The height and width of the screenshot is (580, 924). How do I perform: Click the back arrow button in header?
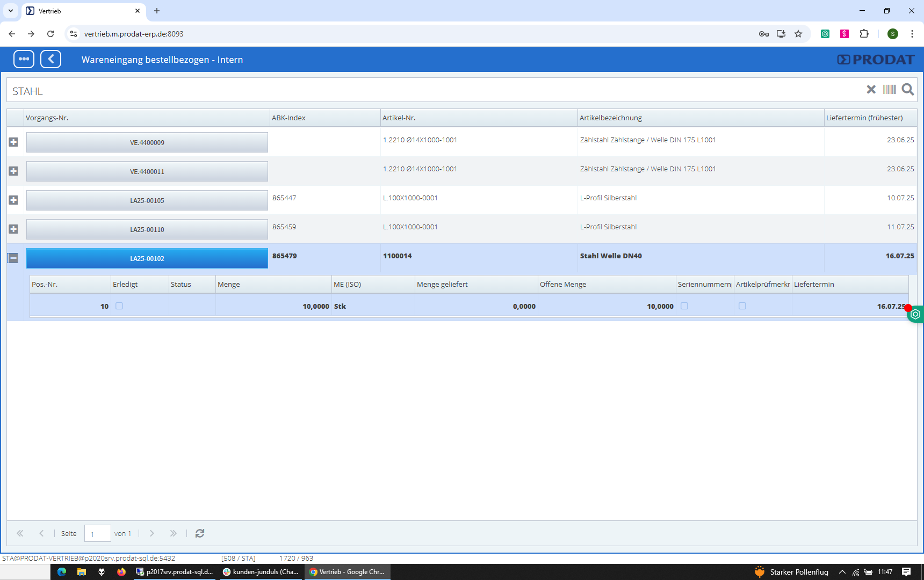click(x=51, y=59)
